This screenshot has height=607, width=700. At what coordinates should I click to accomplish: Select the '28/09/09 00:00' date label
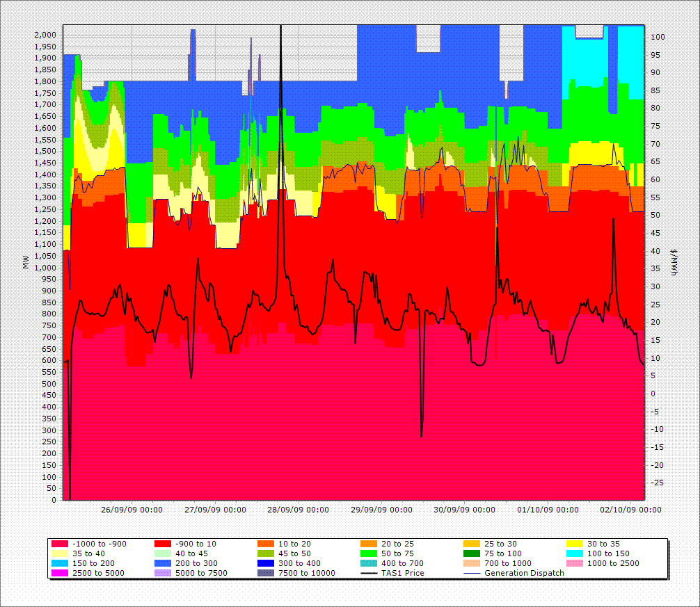299,510
